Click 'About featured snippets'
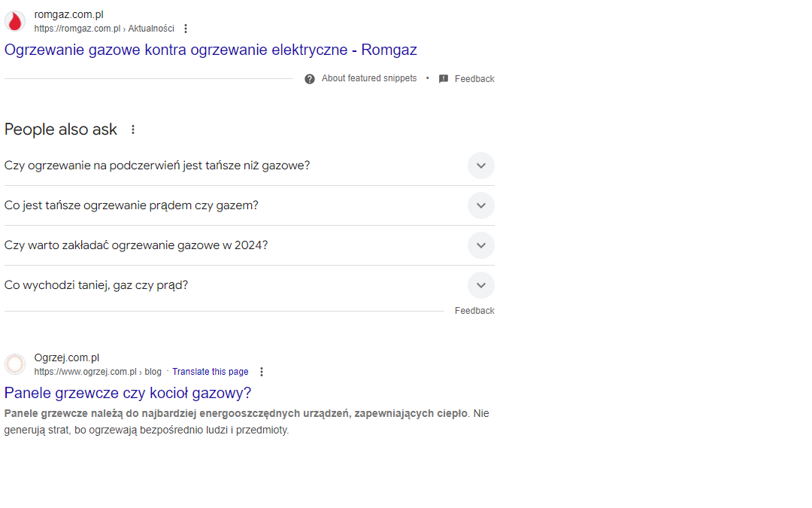 [x=368, y=78]
